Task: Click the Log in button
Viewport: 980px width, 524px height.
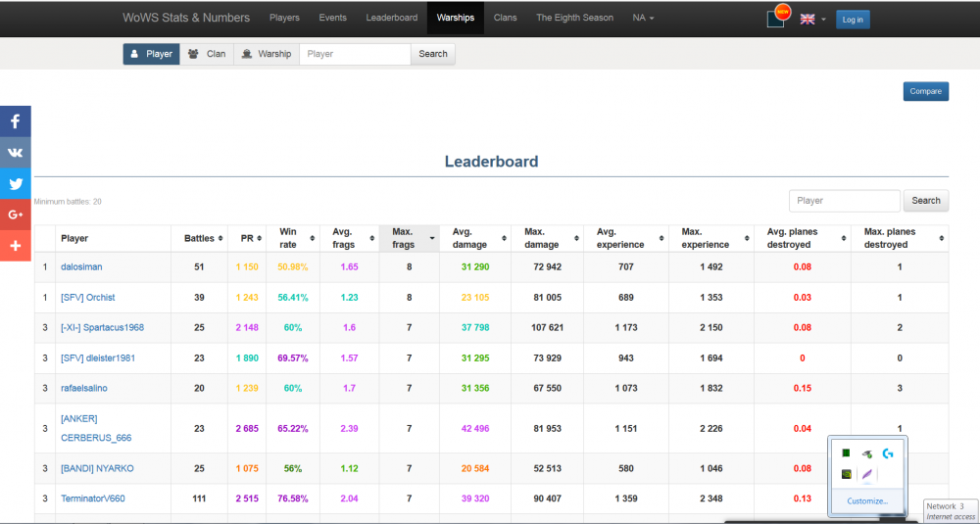Action: 853,19
